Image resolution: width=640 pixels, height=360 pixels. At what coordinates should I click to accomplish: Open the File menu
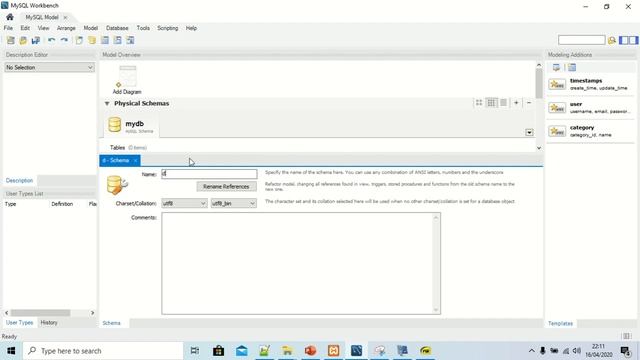tap(8, 28)
